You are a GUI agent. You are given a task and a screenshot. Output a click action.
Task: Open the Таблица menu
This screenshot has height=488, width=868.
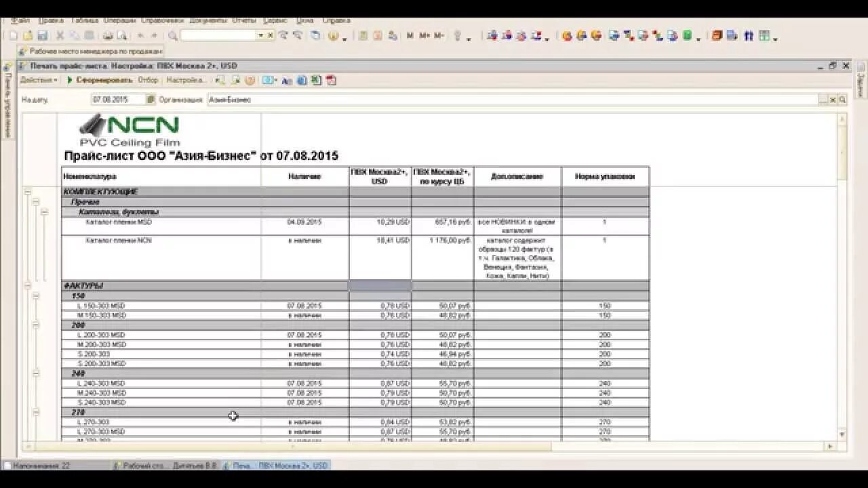[x=84, y=20]
